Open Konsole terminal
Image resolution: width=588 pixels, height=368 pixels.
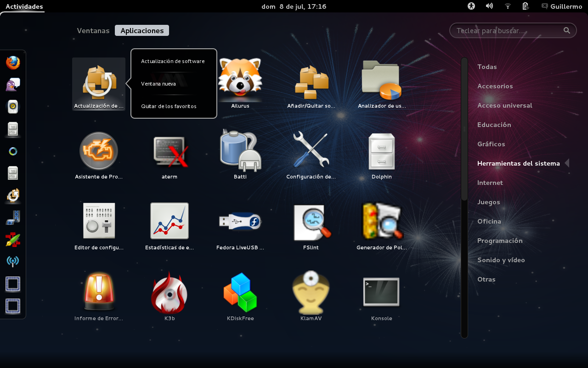(x=382, y=296)
